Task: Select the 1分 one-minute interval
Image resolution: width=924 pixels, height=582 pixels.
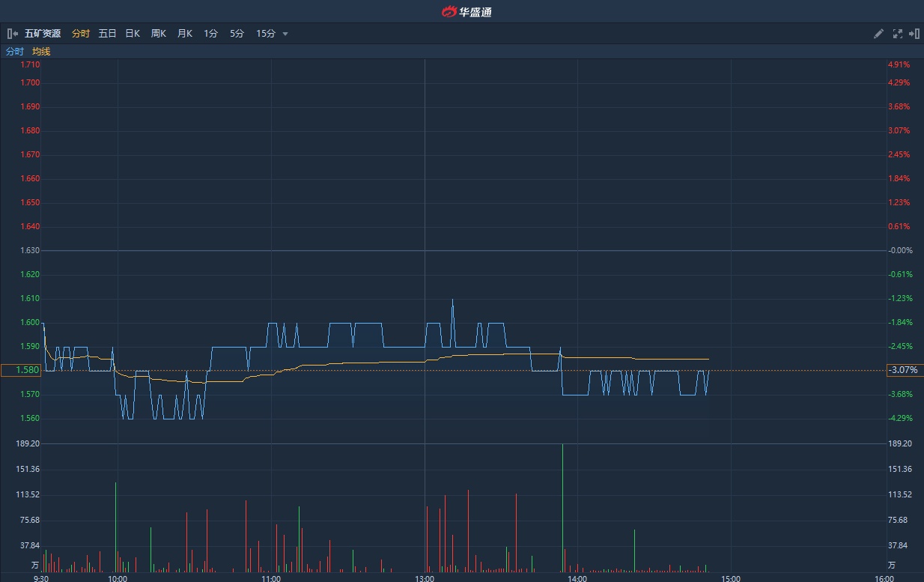Action: click(x=210, y=34)
